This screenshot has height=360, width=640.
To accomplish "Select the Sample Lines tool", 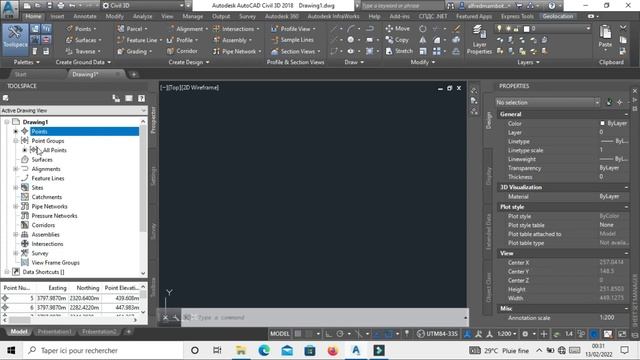I will (x=293, y=40).
